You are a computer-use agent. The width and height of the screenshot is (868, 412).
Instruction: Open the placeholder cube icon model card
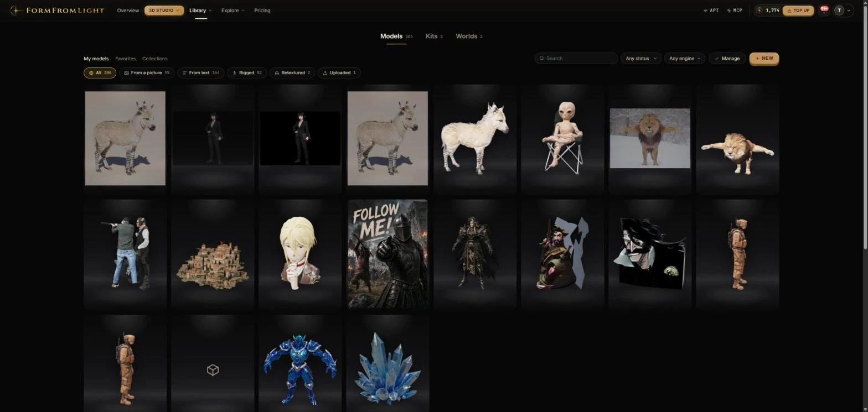click(213, 364)
